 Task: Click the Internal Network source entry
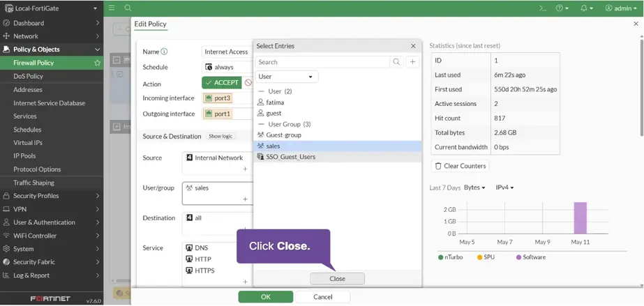tap(215, 158)
